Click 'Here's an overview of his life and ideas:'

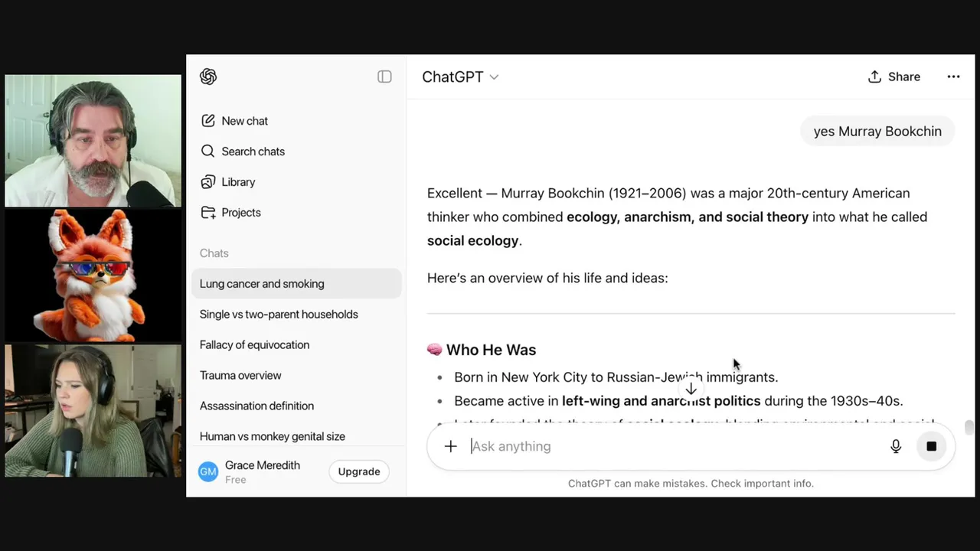547,278
